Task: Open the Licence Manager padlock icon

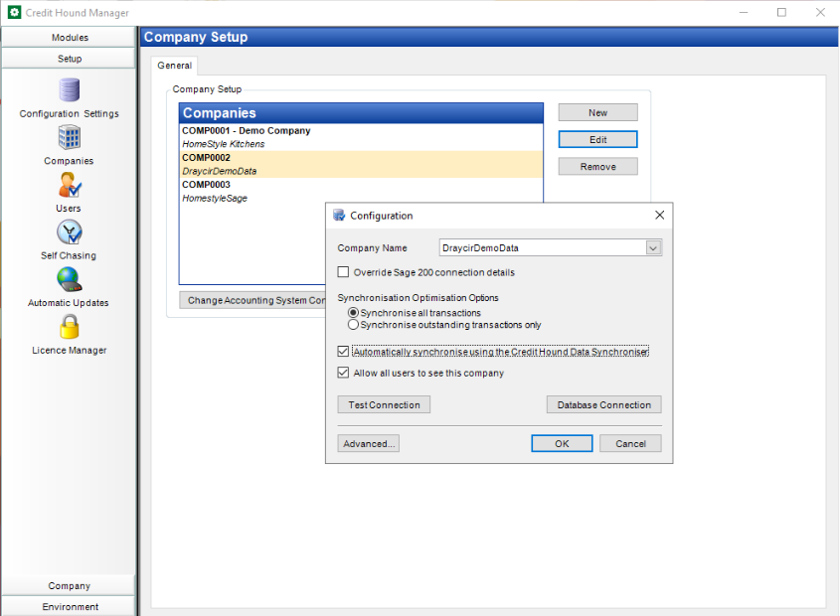Action: (x=70, y=326)
